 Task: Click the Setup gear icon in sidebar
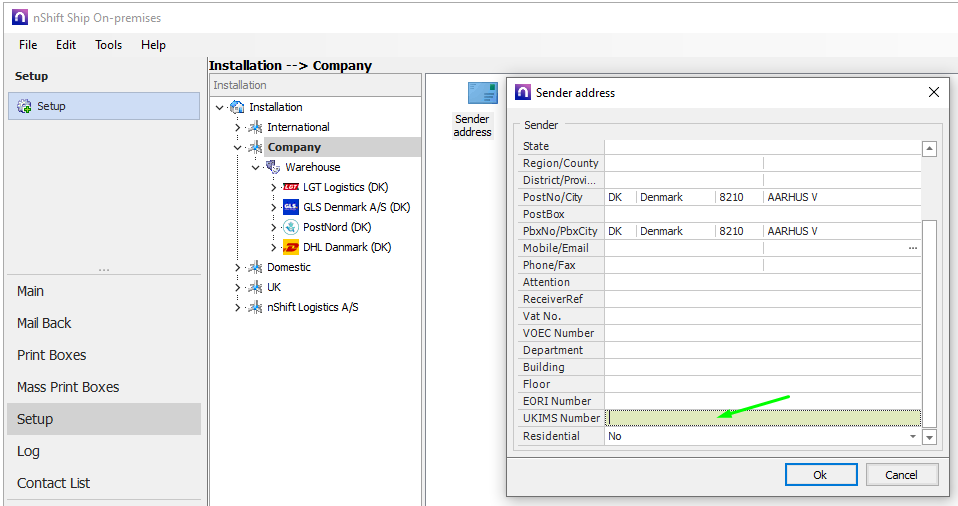(x=24, y=107)
